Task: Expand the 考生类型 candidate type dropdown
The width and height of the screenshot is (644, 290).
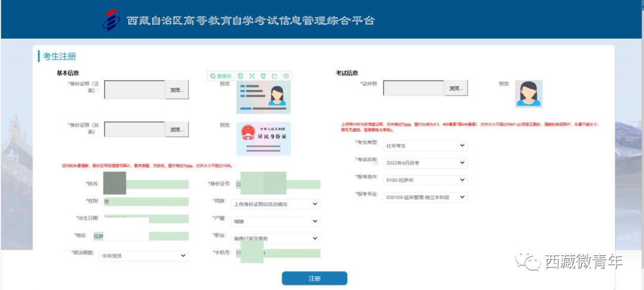Action: [425, 146]
